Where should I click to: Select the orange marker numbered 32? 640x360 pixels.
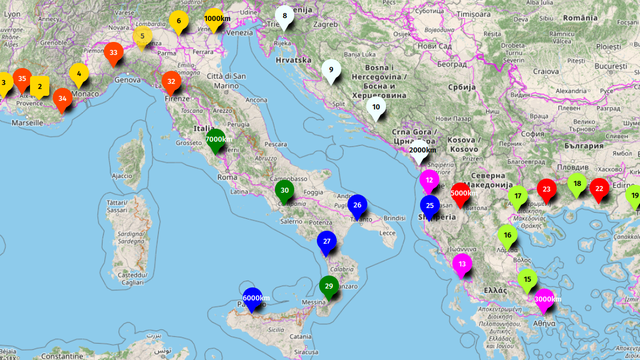coord(171,84)
